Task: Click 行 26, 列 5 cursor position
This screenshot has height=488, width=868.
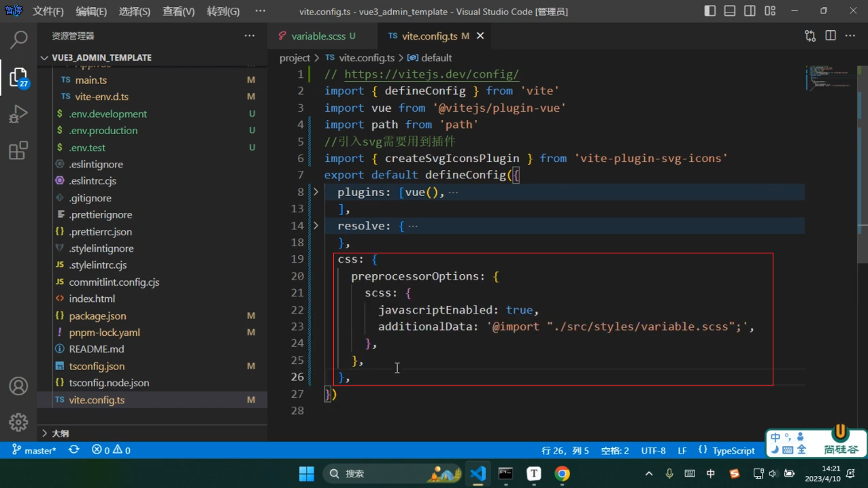Action: [565, 450]
